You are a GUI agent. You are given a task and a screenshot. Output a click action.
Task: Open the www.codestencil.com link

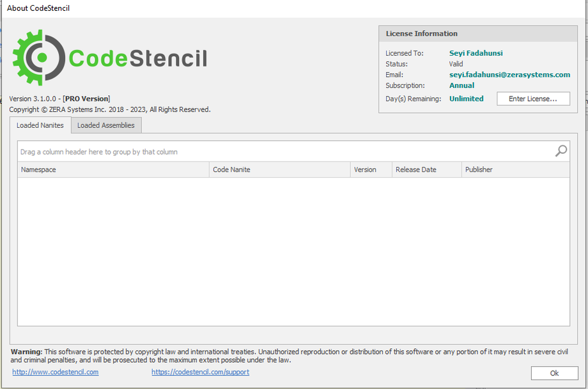tap(55, 372)
